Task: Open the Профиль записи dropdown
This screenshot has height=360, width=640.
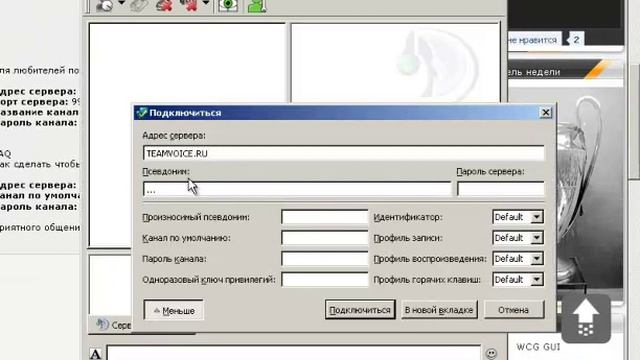Action: 518,238
